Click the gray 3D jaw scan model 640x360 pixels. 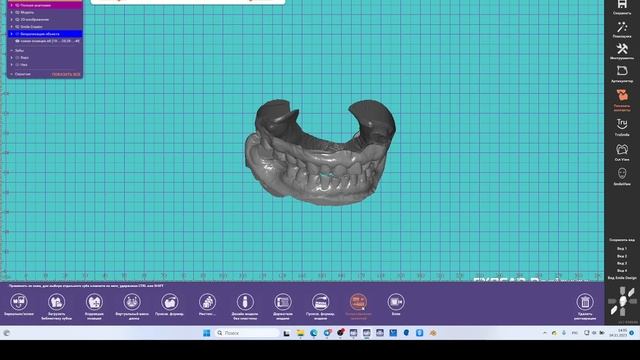[320, 152]
